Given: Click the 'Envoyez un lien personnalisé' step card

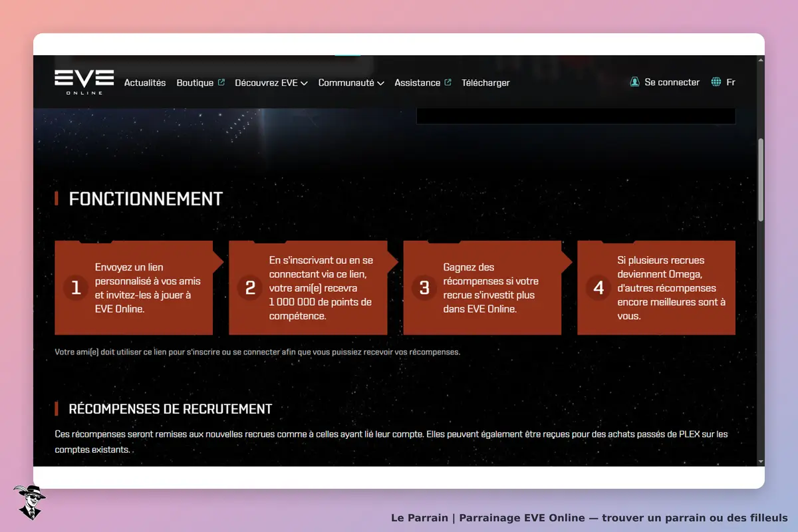Looking at the screenshot, I should tap(138, 287).
